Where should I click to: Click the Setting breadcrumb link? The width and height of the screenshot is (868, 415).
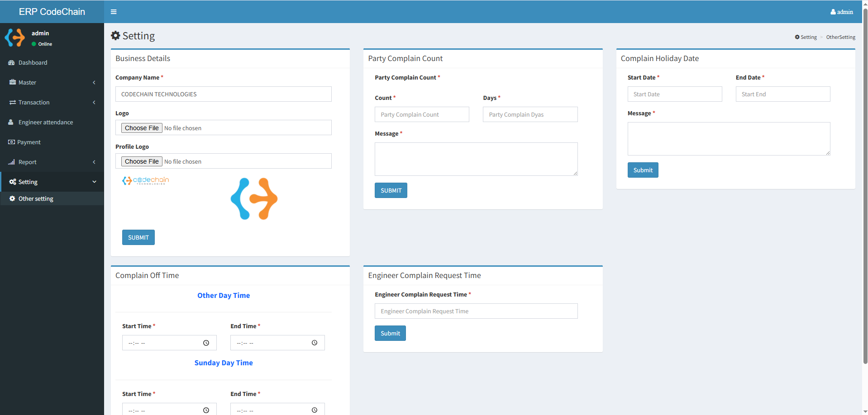(808, 37)
